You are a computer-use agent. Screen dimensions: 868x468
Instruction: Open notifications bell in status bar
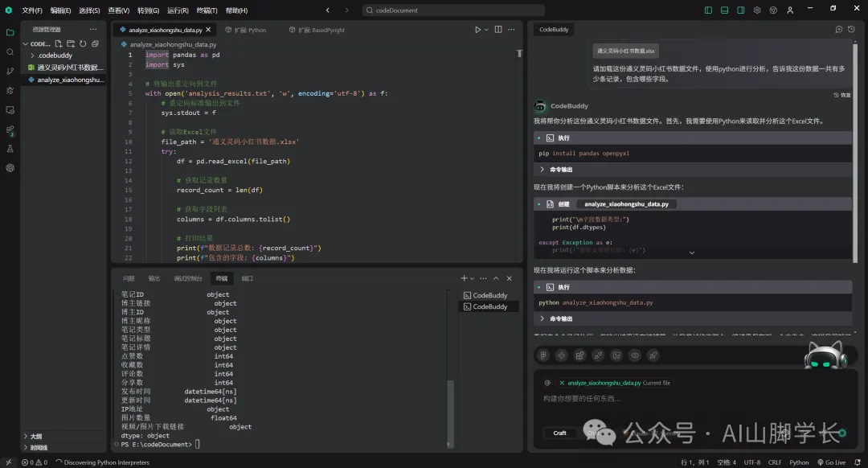(858, 462)
